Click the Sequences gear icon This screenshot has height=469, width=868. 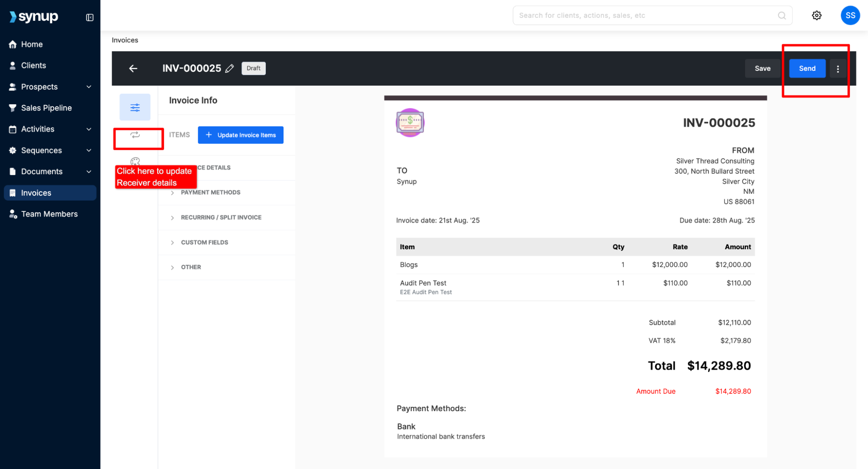tap(13, 151)
